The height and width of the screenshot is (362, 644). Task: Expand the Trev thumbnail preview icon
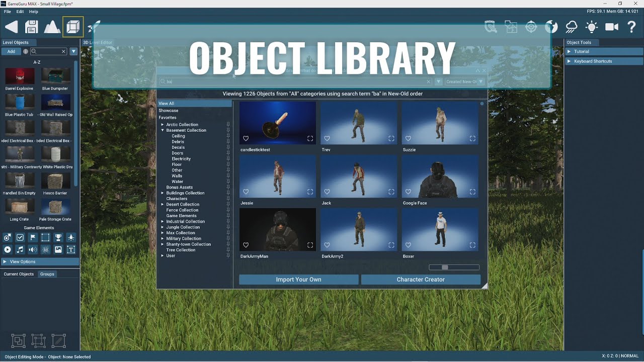391,138
